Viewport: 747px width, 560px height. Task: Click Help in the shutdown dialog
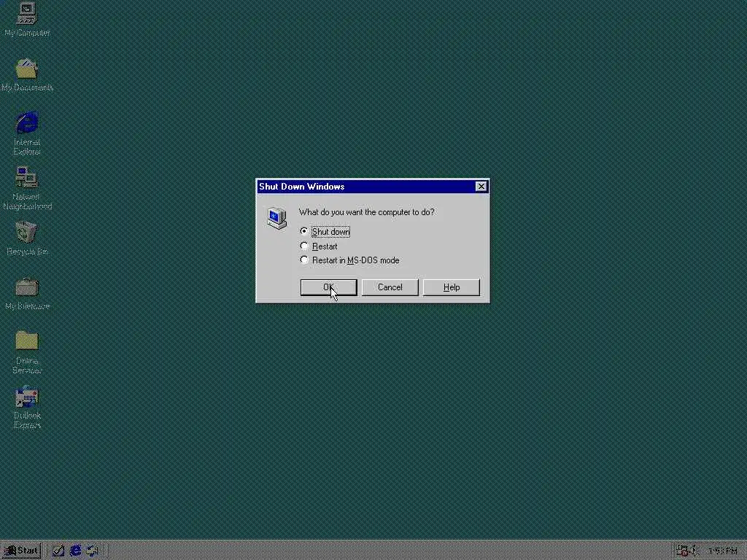[451, 287]
